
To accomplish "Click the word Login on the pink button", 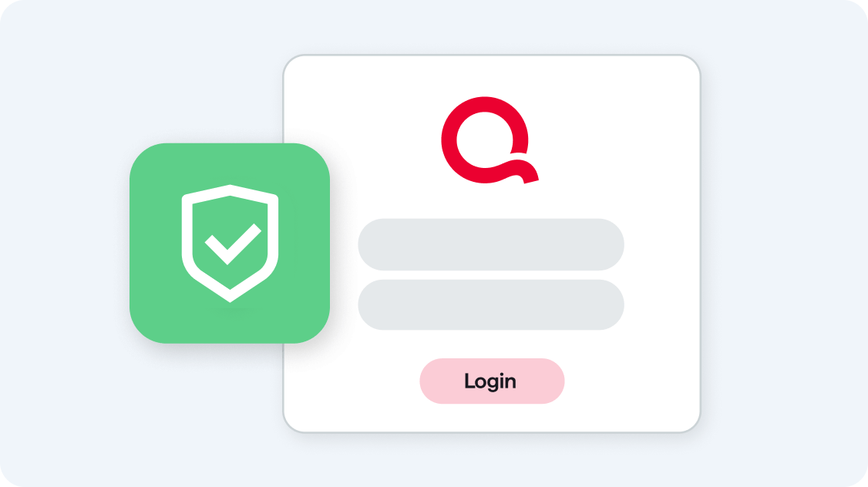I will click(490, 381).
